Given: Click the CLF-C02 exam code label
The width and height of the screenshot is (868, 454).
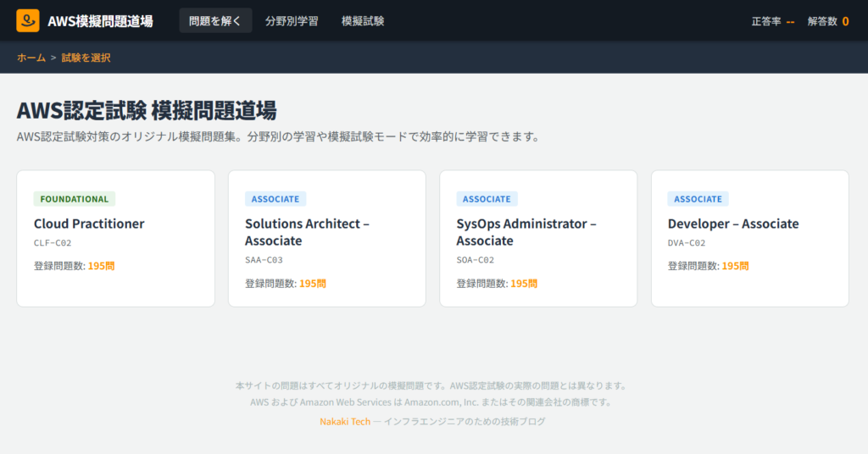Looking at the screenshot, I should [x=53, y=243].
